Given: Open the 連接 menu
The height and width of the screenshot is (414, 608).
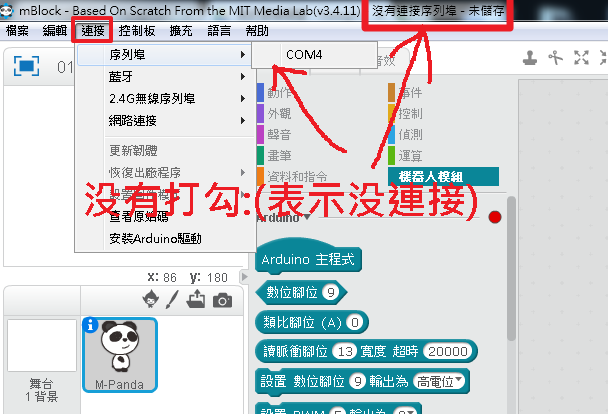Looking at the screenshot, I should coord(93,31).
